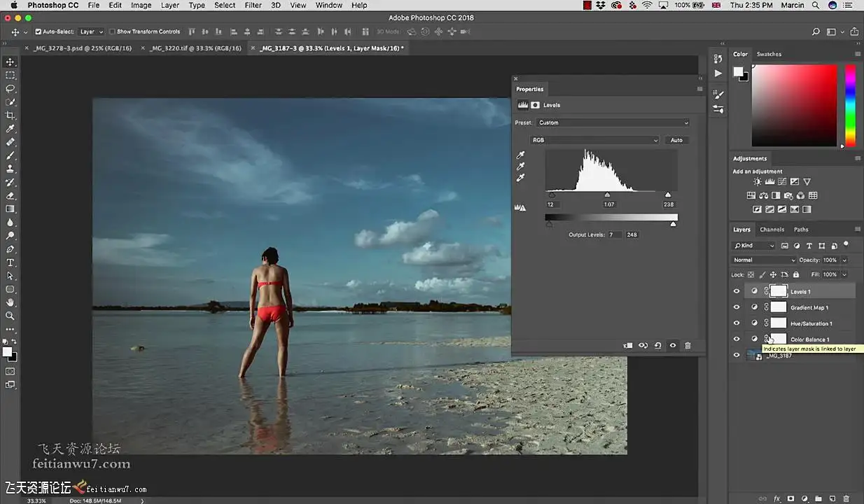Pick the Horizontal Type tool
864x504 pixels.
click(10, 262)
